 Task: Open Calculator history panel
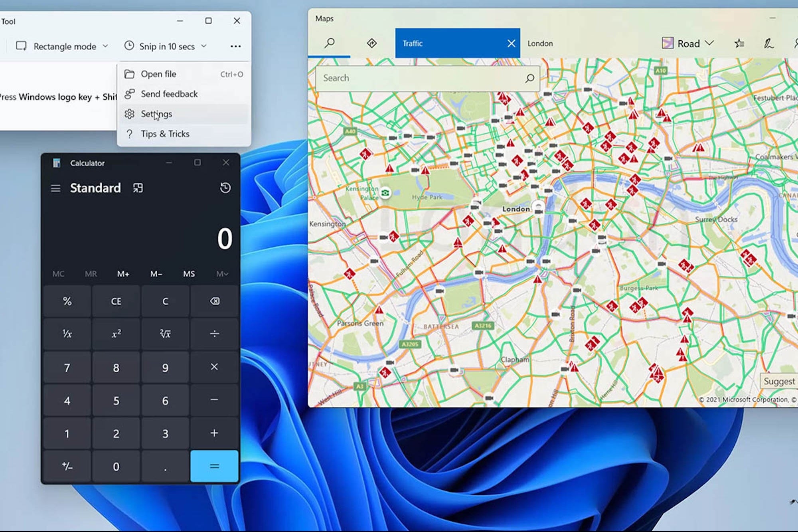225,188
